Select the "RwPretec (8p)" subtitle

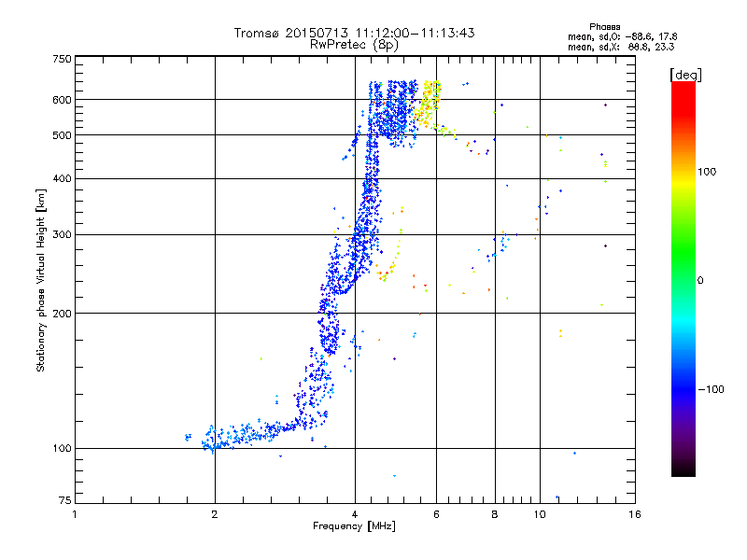[x=354, y=45]
